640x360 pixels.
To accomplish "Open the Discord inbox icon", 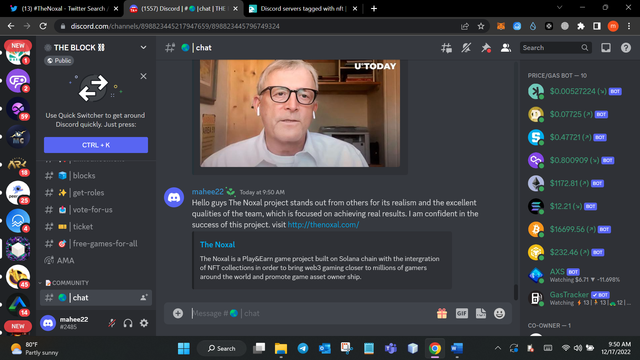I will [606, 48].
